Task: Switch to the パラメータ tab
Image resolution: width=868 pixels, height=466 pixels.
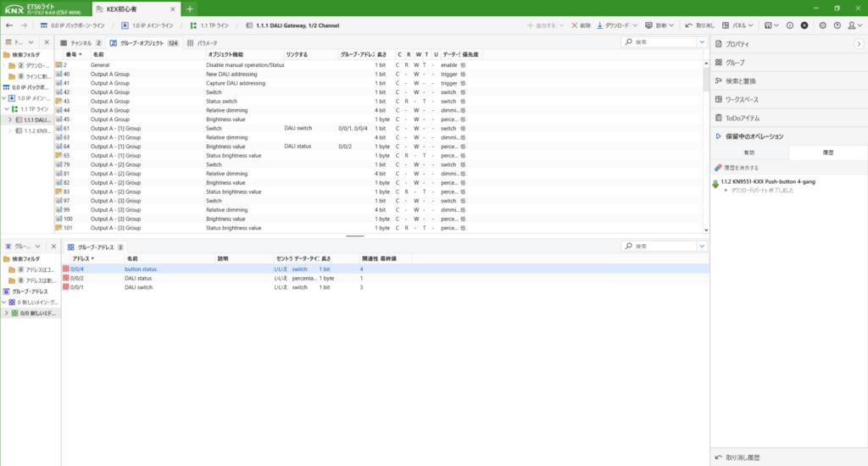Action: 203,42
